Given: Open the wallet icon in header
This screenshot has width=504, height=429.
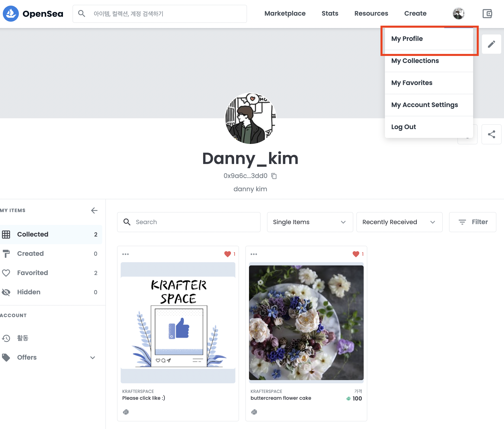Looking at the screenshot, I should click(x=487, y=14).
